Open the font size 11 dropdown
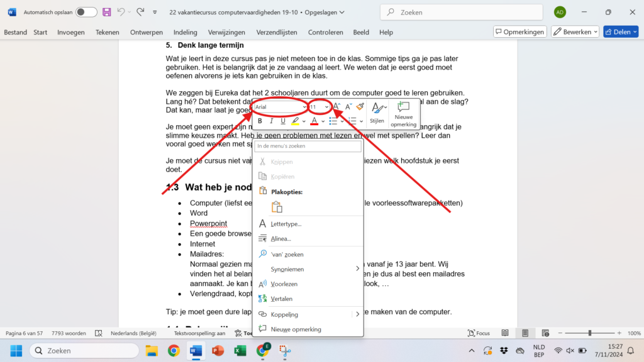Image resolution: width=644 pixels, height=362 pixels. pyautogui.click(x=319, y=107)
